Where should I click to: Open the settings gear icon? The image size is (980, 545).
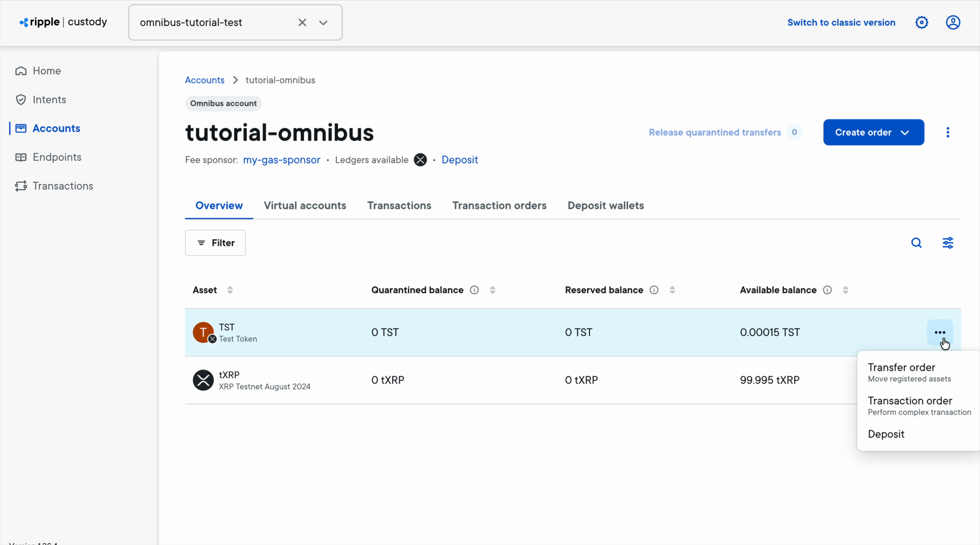coord(921,23)
